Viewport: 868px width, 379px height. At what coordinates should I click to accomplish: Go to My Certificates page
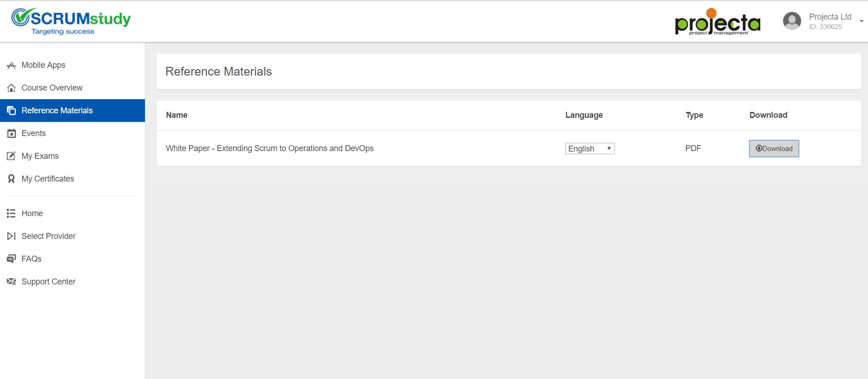pos(48,179)
